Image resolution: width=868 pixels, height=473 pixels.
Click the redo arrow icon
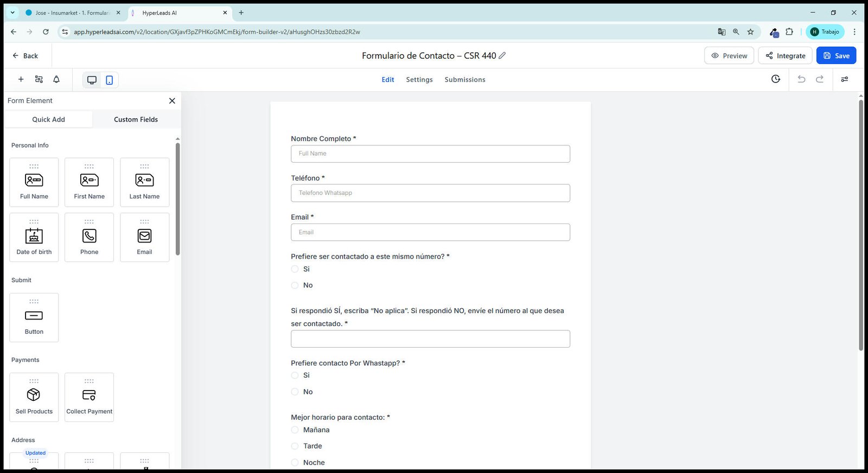pos(820,79)
